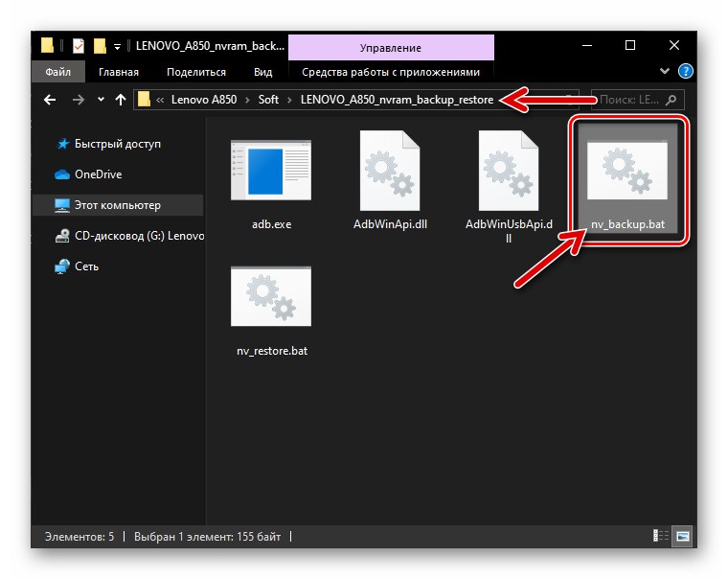Click the OneDrive cloud icon

pyautogui.click(x=62, y=174)
